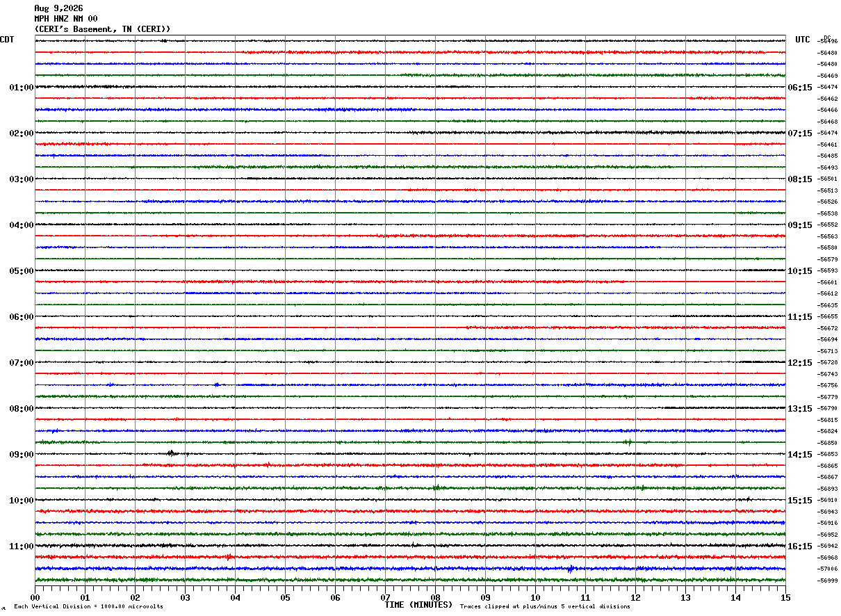Click the DC offset value -56999
The width and height of the screenshot is (841, 616).
(828, 581)
